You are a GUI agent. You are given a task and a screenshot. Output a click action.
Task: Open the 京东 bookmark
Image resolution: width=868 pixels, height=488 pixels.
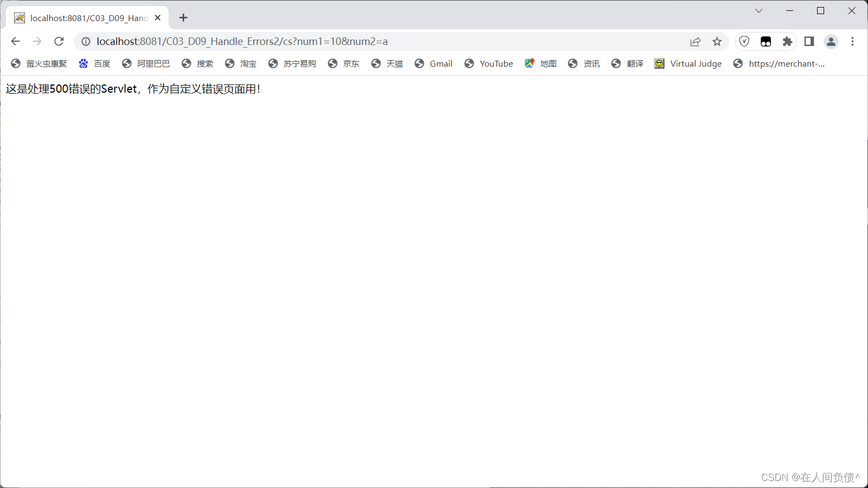click(x=344, y=63)
